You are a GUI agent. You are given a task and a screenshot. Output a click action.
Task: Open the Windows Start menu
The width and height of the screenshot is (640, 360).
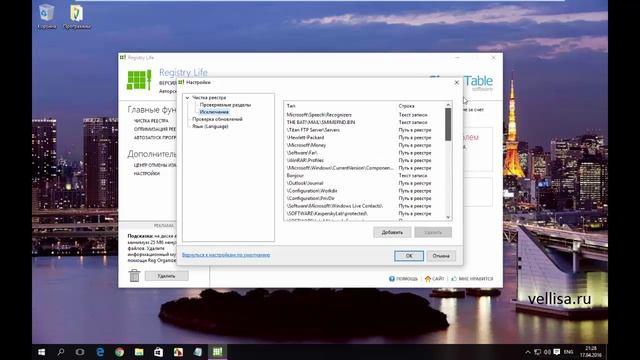point(41,352)
